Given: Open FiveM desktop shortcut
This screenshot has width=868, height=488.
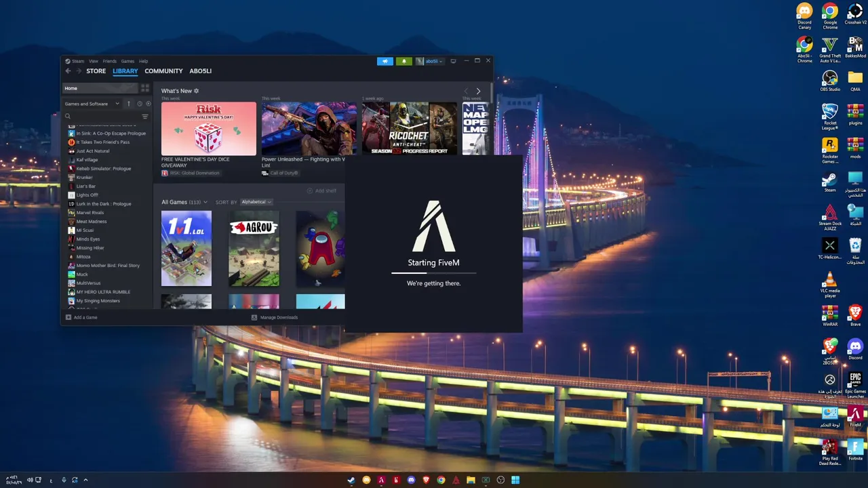Looking at the screenshot, I should click(855, 417).
